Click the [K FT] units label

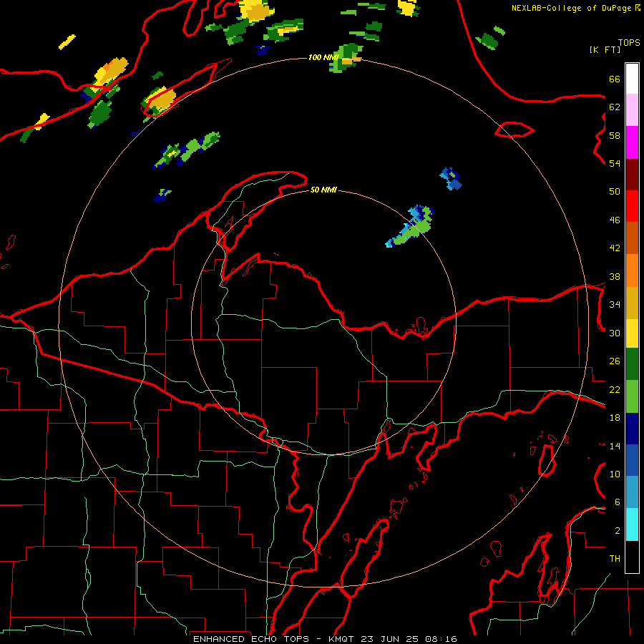click(x=605, y=49)
